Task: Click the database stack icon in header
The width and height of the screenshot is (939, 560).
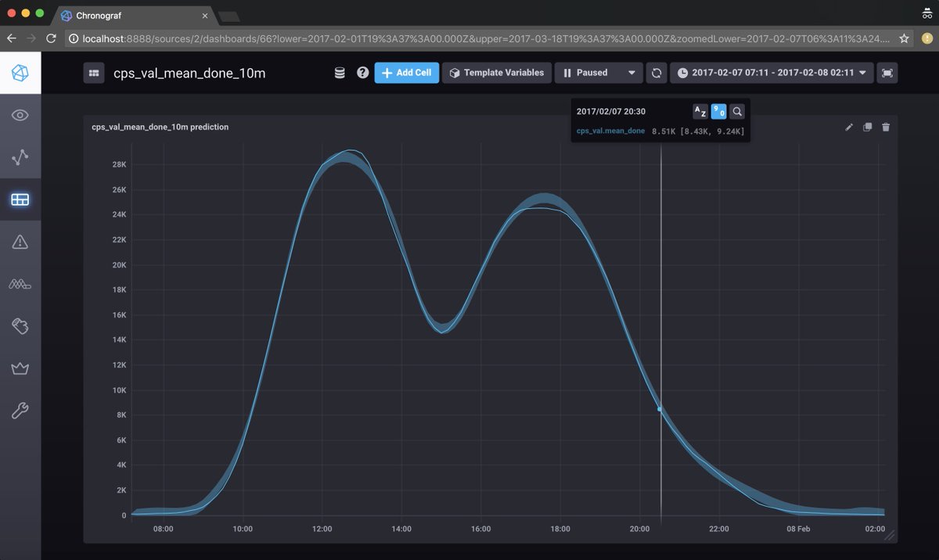Action: pos(340,73)
